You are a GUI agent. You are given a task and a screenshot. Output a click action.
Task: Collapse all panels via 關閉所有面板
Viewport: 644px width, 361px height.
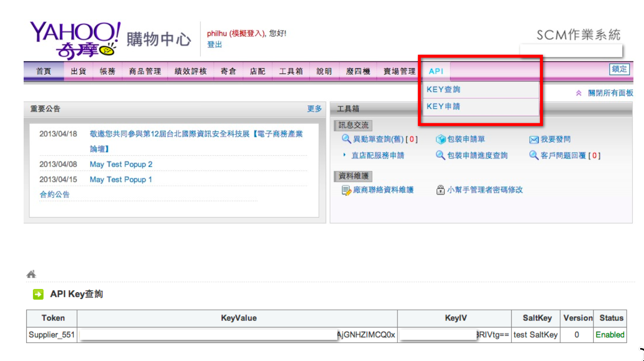[x=610, y=93]
